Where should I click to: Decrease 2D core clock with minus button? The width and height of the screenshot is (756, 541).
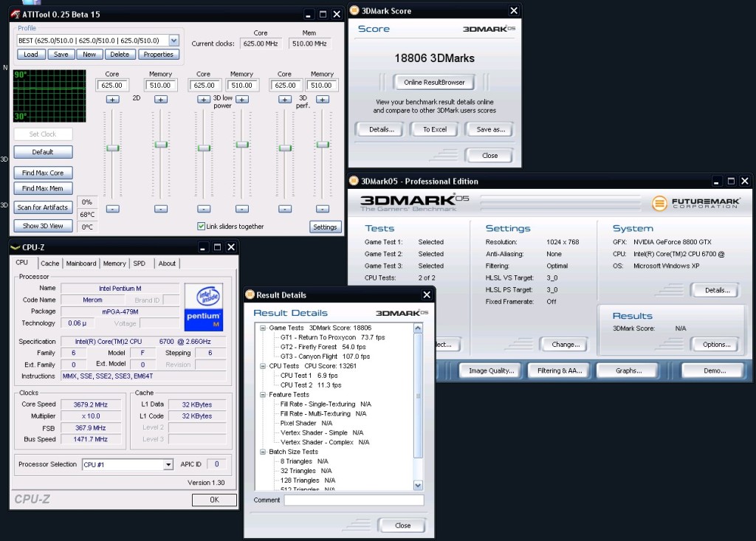pos(112,209)
